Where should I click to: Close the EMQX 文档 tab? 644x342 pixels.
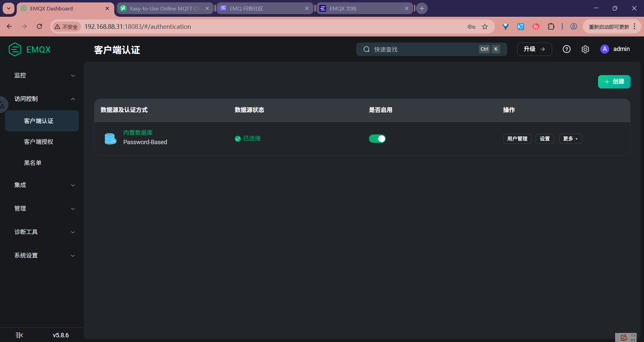407,8
